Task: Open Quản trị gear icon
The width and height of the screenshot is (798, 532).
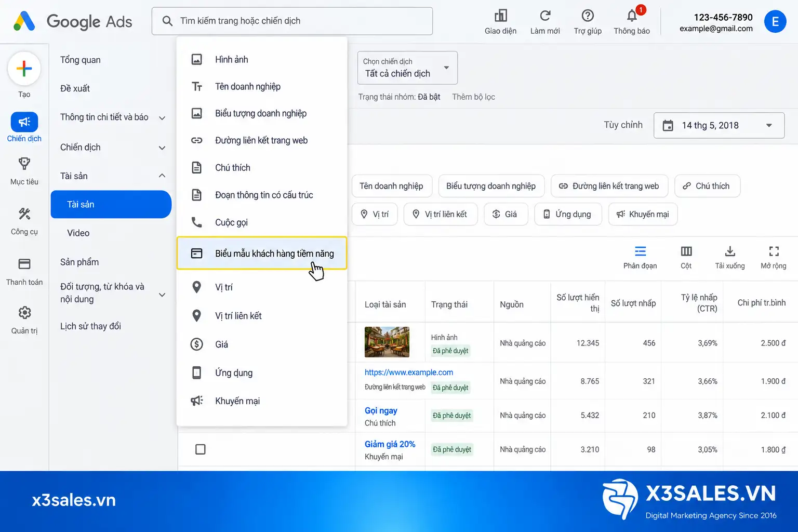Action: (24, 312)
